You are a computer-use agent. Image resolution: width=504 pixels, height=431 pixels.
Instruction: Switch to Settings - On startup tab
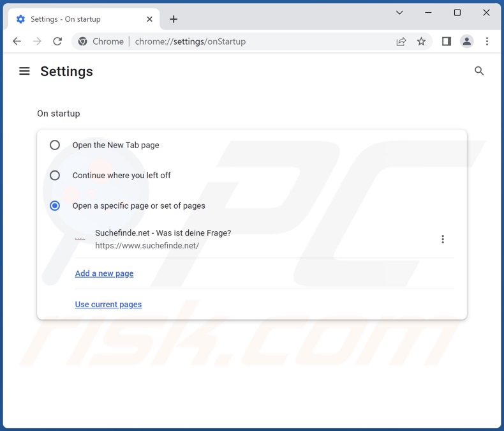(x=77, y=19)
